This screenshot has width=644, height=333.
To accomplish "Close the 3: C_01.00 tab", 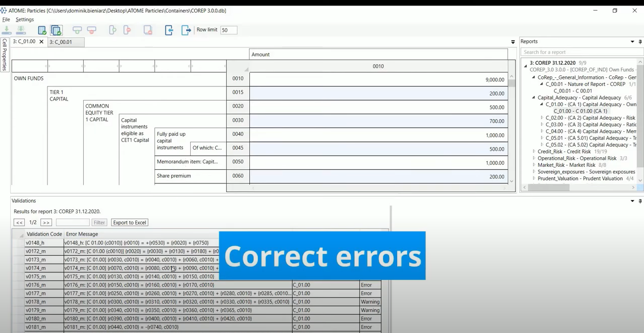I will [41, 42].
